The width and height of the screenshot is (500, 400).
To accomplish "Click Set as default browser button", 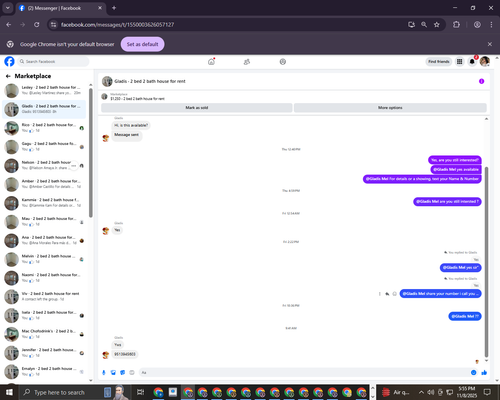I will tap(142, 44).
